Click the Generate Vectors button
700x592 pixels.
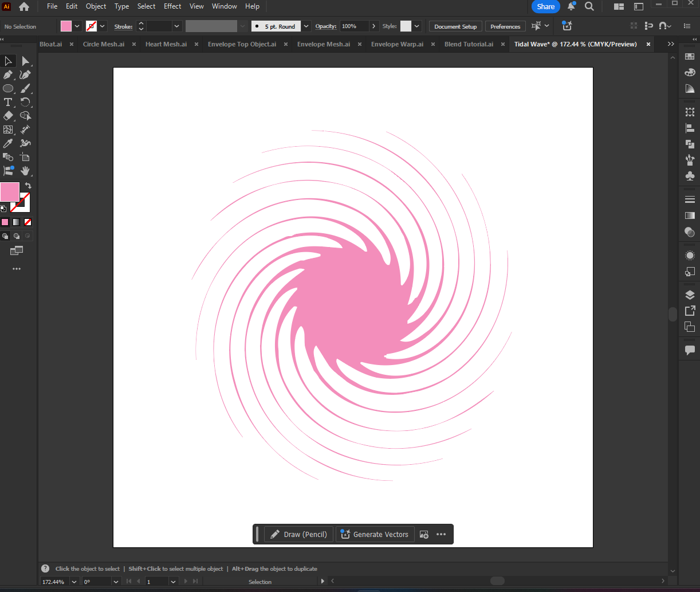pos(375,534)
